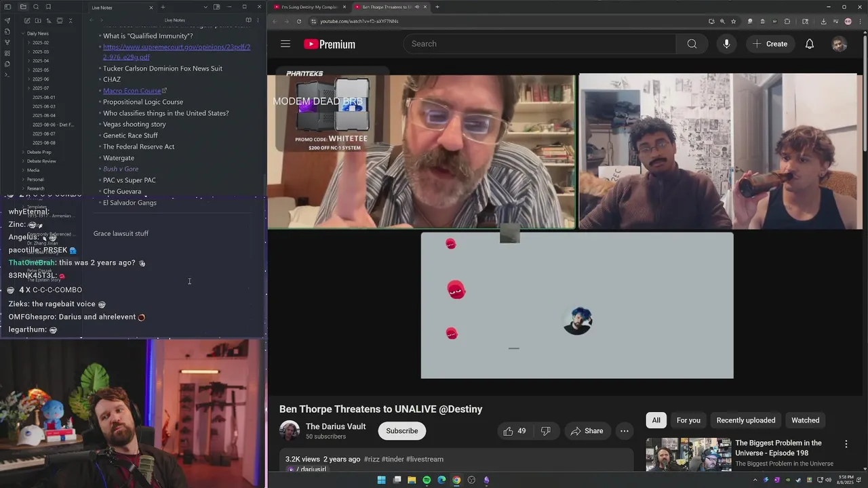Select the Recently uploaded filter chip

click(746, 420)
